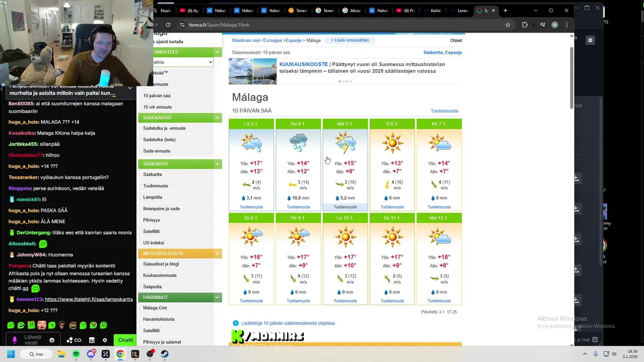
Task: Open File Explorer from the taskbar
Action: pyautogui.click(x=61, y=354)
